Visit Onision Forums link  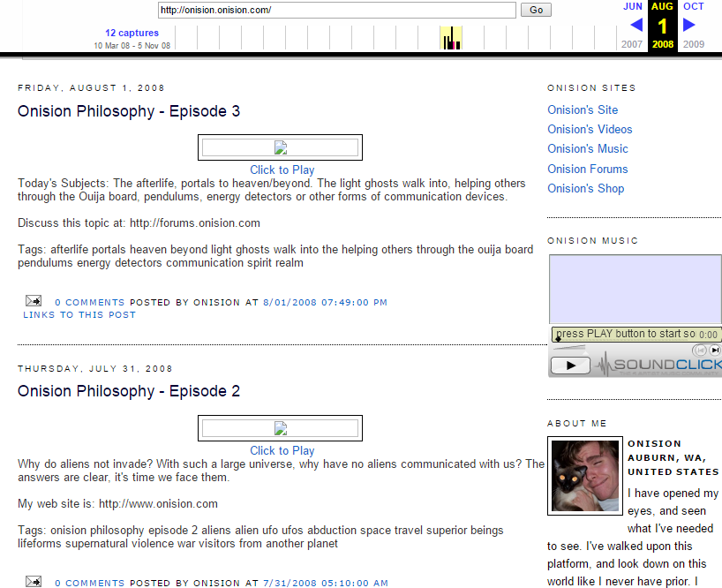[x=588, y=169]
